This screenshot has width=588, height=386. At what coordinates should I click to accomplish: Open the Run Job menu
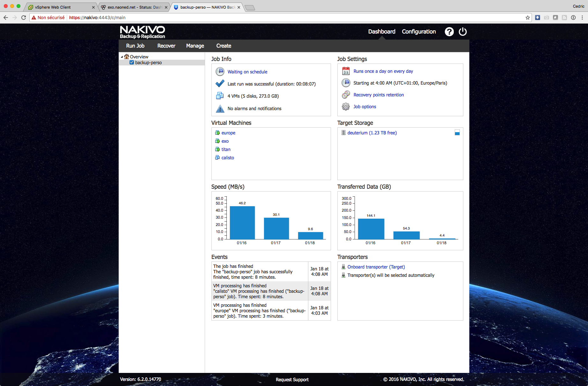pyautogui.click(x=135, y=46)
